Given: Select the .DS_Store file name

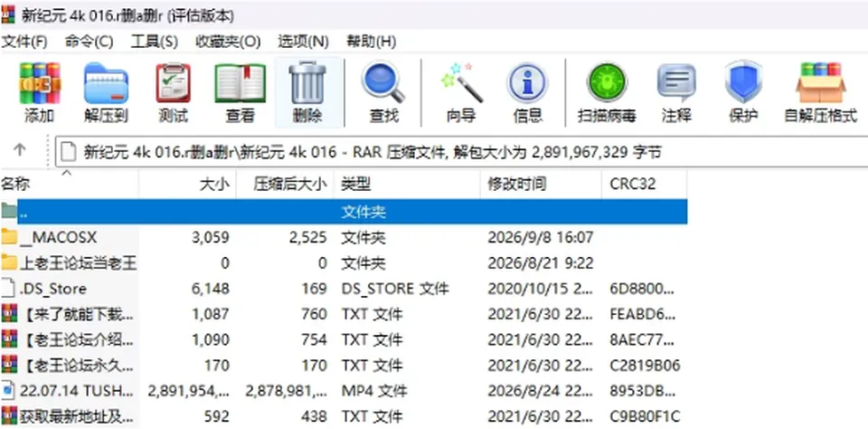Looking at the screenshot, I should coord(53,289).
